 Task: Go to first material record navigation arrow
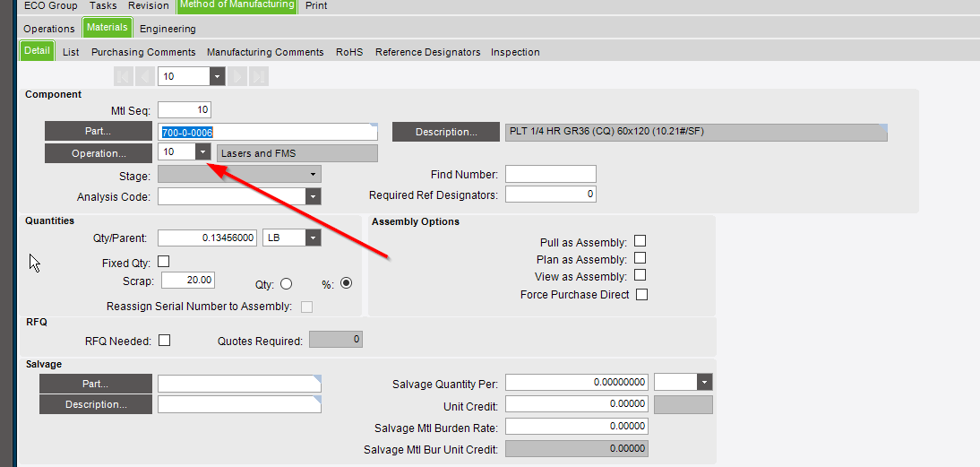(123, 76)
